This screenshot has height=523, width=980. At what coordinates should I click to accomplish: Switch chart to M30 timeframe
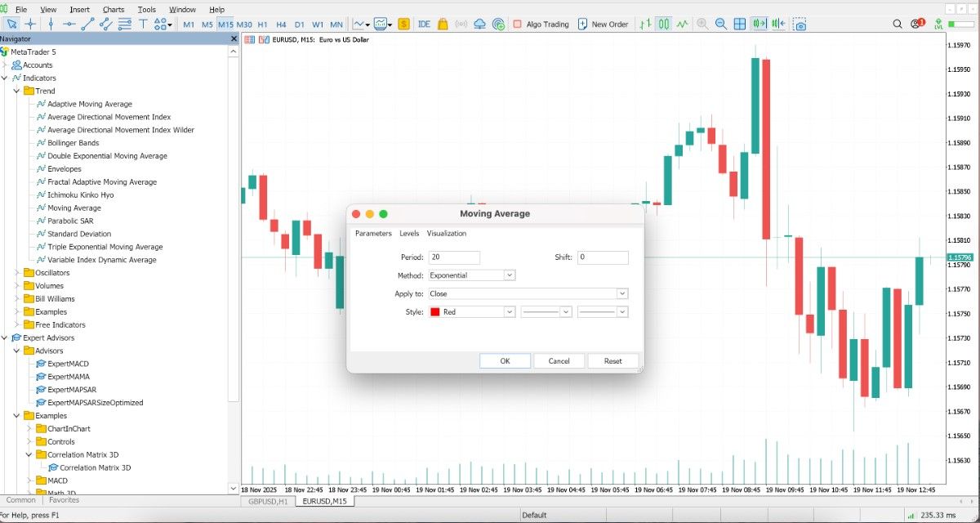click(244, 25)
